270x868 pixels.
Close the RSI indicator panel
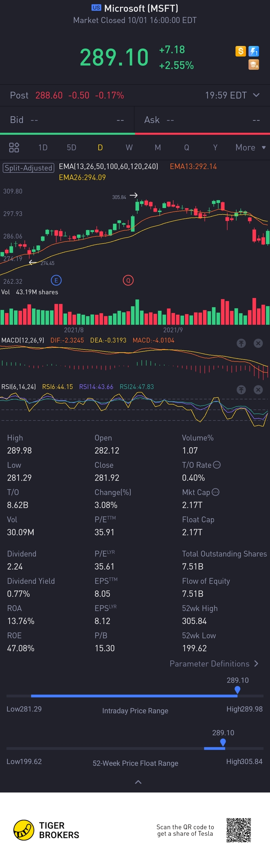[258, 389]
